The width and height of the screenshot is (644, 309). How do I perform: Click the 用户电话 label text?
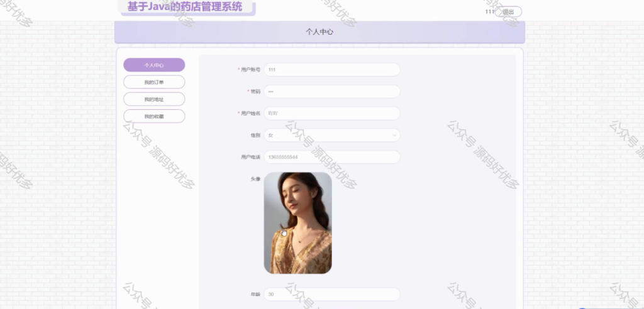250,157
